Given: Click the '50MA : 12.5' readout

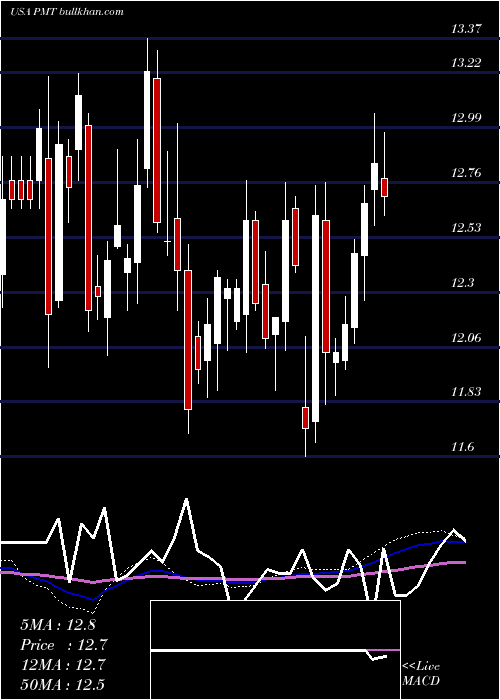Looking at the screenshot, I should 62,685.
